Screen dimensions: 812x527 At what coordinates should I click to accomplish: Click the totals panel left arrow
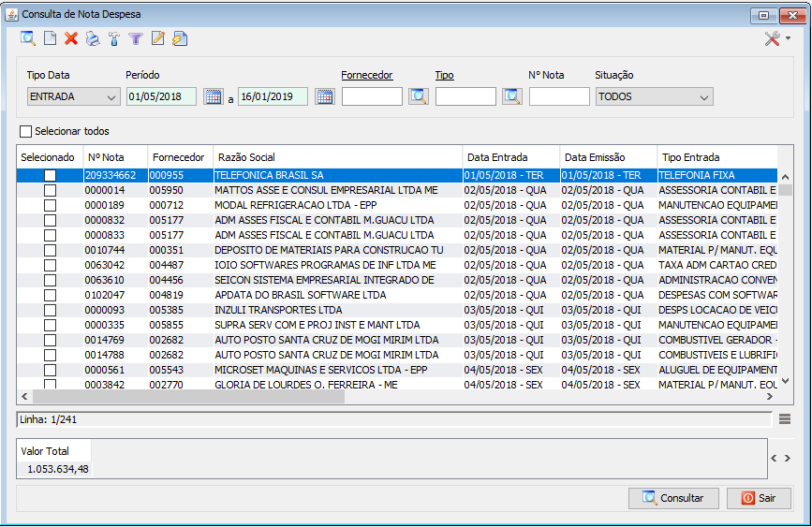pos(774,458)
